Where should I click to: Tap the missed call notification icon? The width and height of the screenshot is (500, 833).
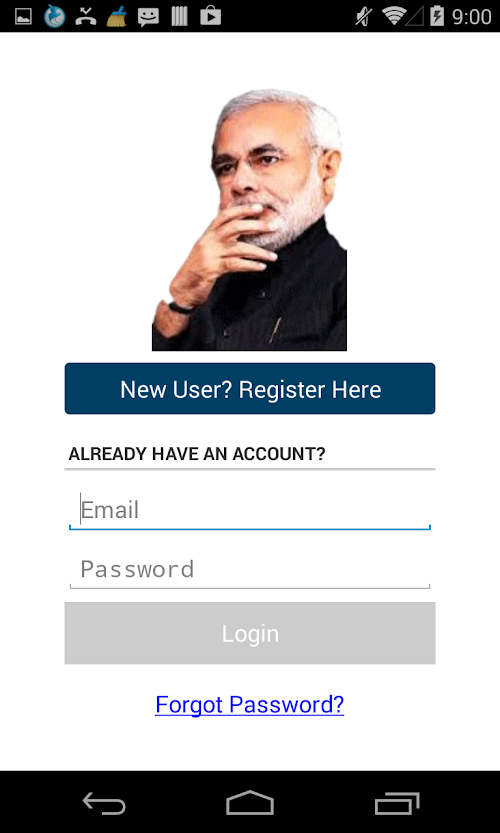tap(85, 16)
